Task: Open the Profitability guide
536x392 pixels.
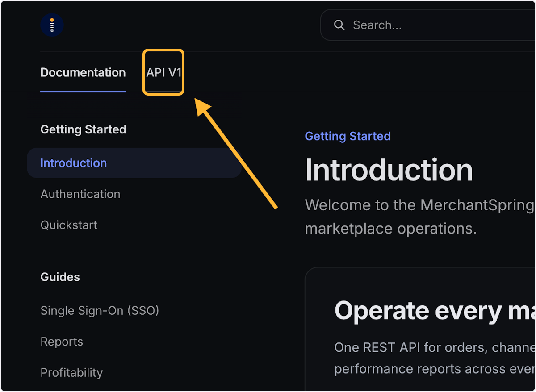Action: [x=71, y=372]
